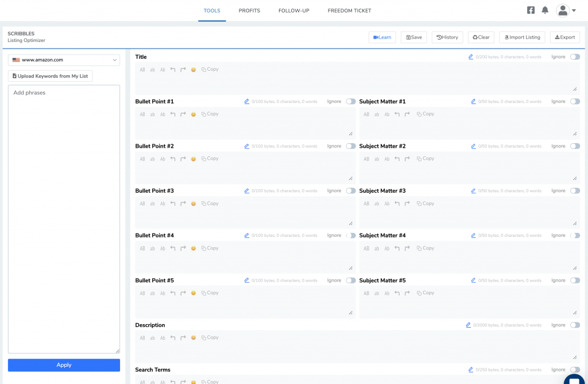
Task: Click redo arrow in Bullet Point #3
Action: point(183,203)
